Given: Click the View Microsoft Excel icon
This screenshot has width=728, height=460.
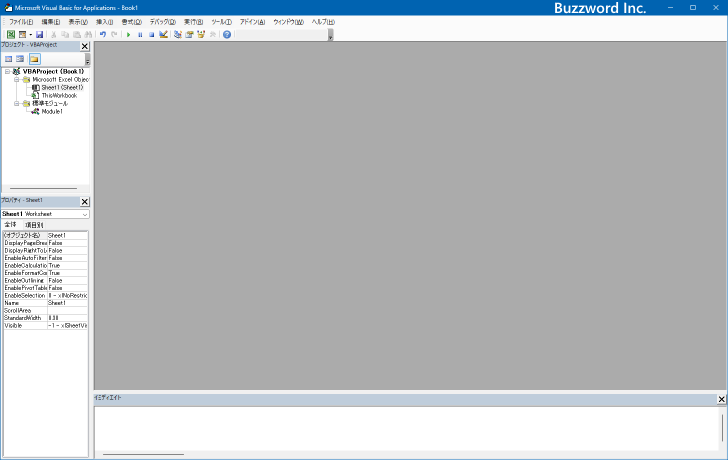Looking at the screenshot, I should point(11,34).
